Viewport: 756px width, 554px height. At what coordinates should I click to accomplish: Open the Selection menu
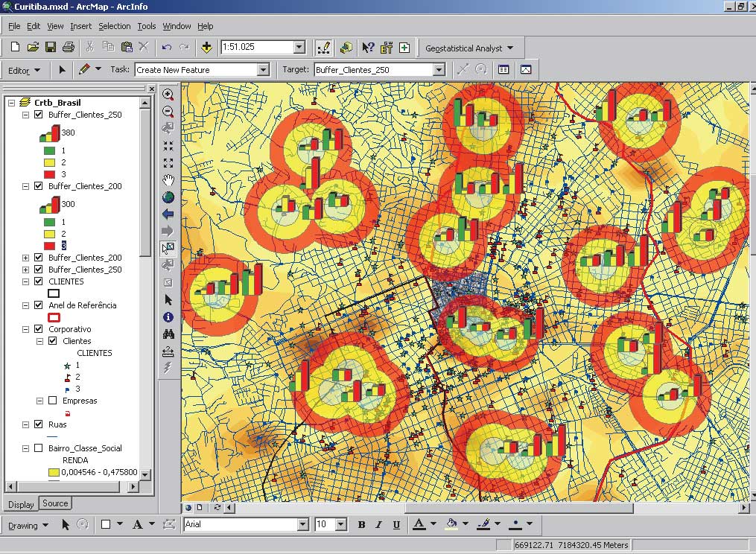click(x=114, y=26)
